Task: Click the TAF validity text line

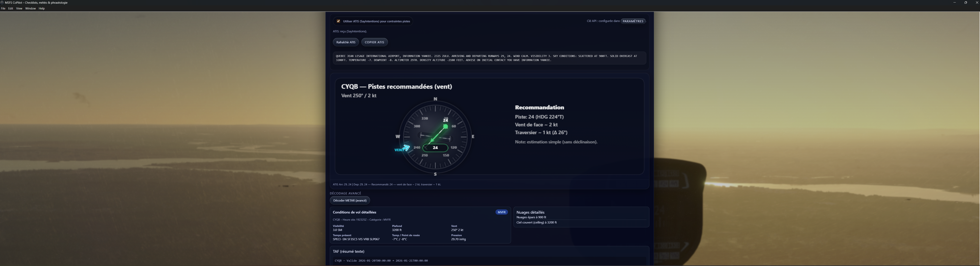Action: tap(381, 261)
